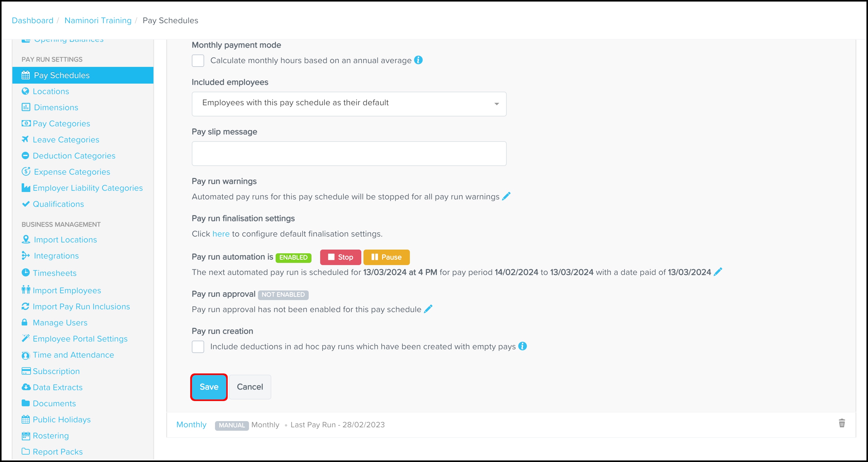This screenshot has width=868, height=462.
Task: Click the pay run approval edit pencil
Action: click(x=428, y=309)
